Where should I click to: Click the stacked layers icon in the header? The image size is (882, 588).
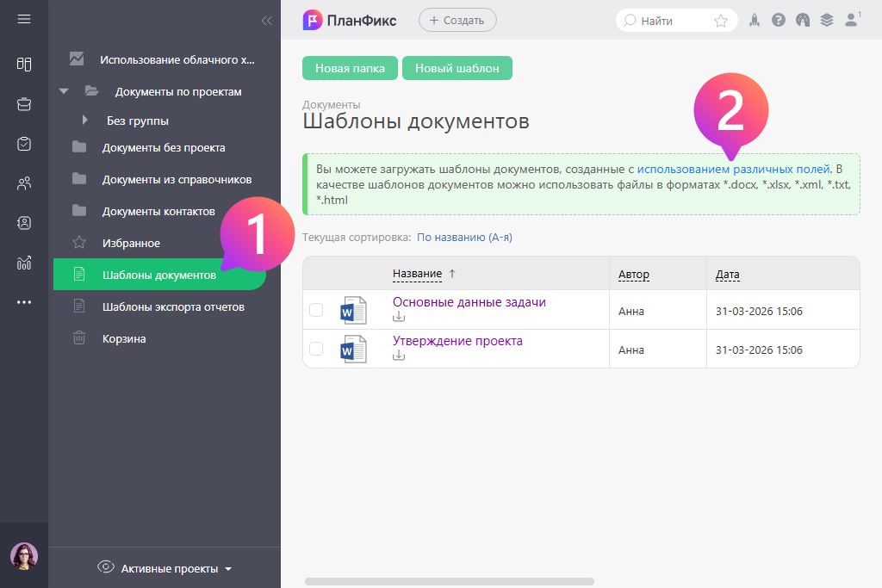827,20
